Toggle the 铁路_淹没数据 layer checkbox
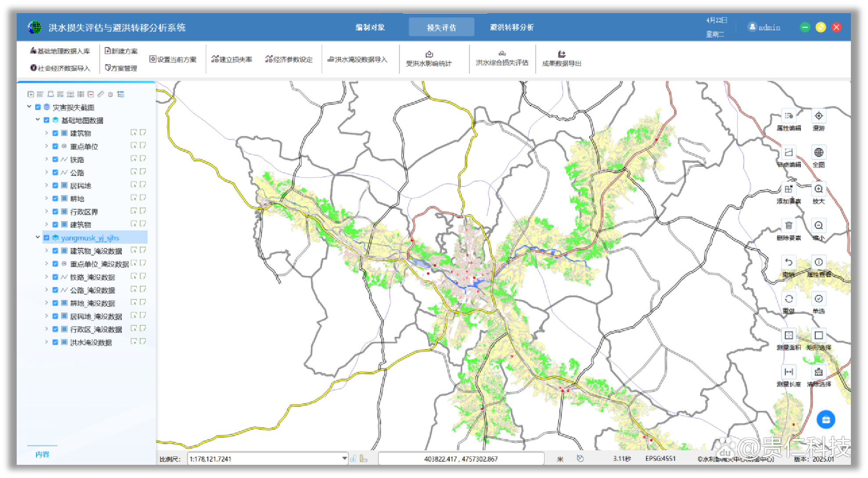Image resolution: width=868 pixels, height=478 pixels. pos(55,277)
